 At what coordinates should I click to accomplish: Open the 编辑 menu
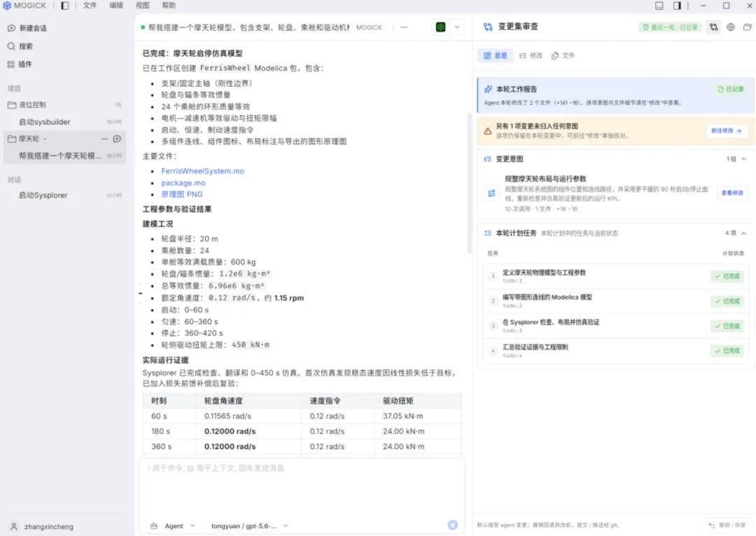(116, 6)
